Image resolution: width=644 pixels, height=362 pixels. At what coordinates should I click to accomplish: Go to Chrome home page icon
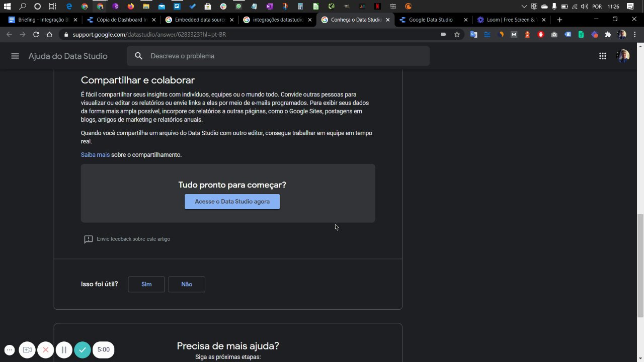pos(49,35)
